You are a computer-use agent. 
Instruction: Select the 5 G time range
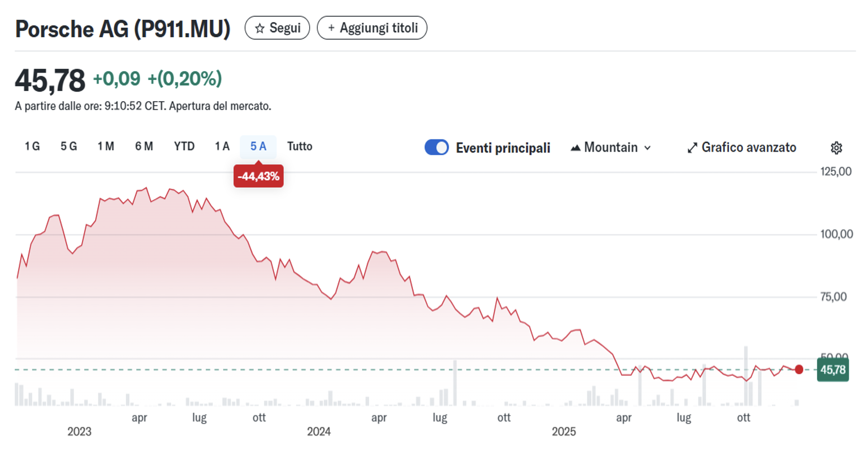69,146
